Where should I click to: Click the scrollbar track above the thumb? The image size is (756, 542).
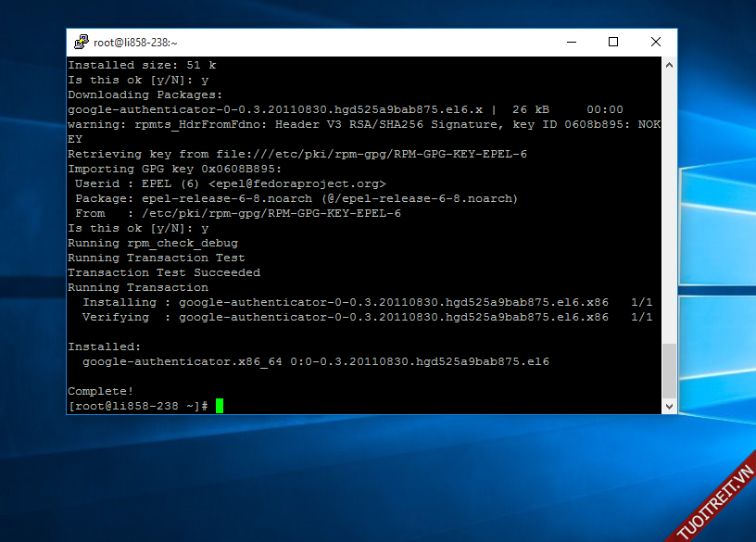click(x=669, y=204)
